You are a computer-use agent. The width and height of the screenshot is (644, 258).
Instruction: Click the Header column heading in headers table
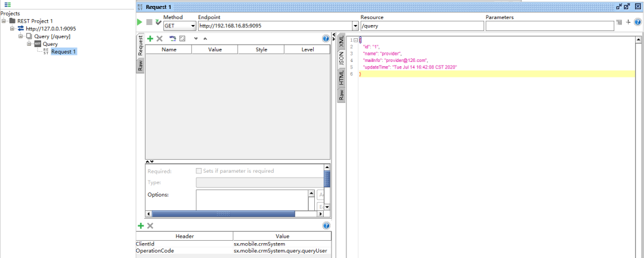184,237
